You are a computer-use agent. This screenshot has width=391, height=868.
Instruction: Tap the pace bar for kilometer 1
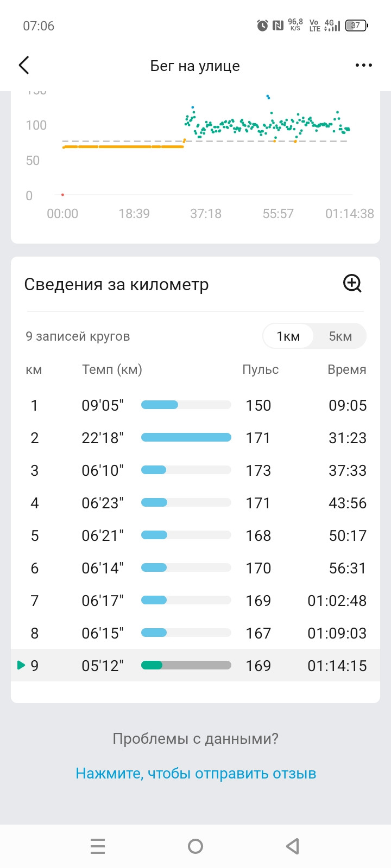186,405
